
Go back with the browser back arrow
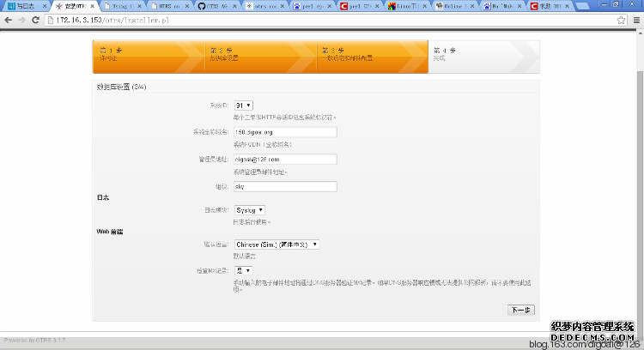click(x=9, y=20)
